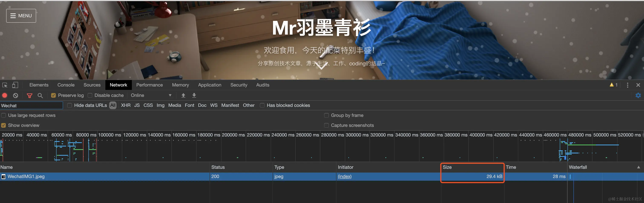Open DevTools three-dot customize menu
The height and width of the screenshot is (203, 644).
pos(628,85)
